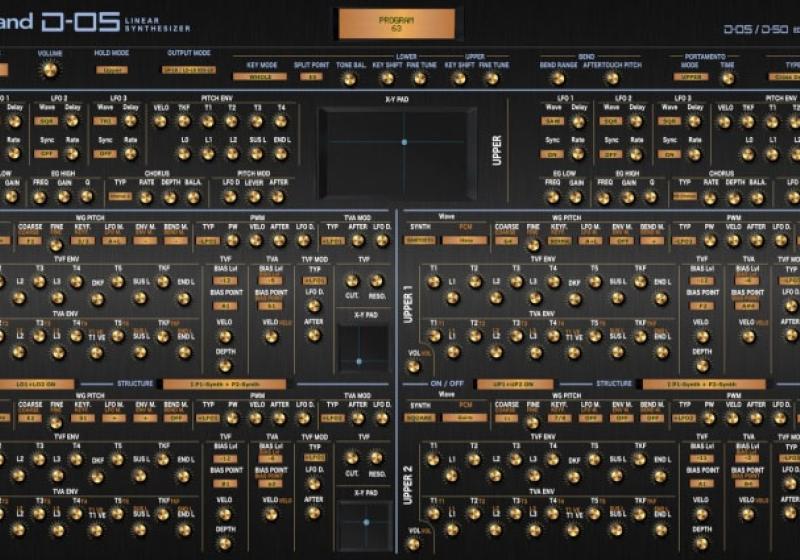Click Lower 2 partial small X-Y PAD
800x560 pixels.
(x=366, y=526)
